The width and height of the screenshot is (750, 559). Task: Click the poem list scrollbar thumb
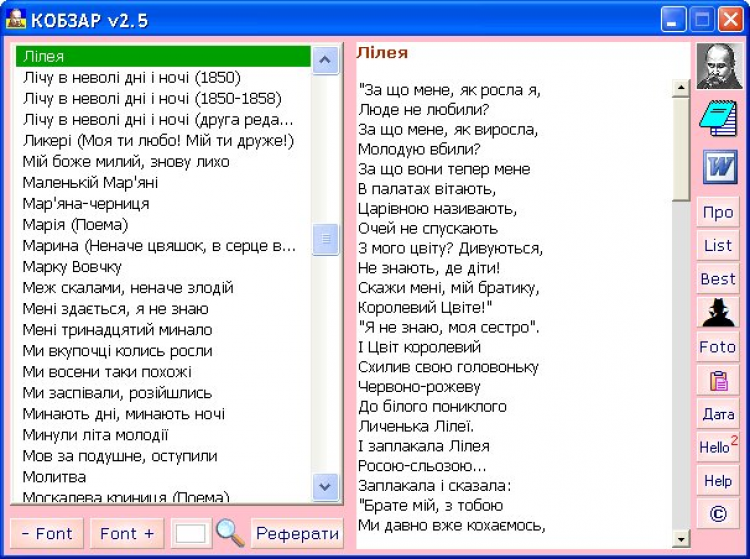(325, 239)
